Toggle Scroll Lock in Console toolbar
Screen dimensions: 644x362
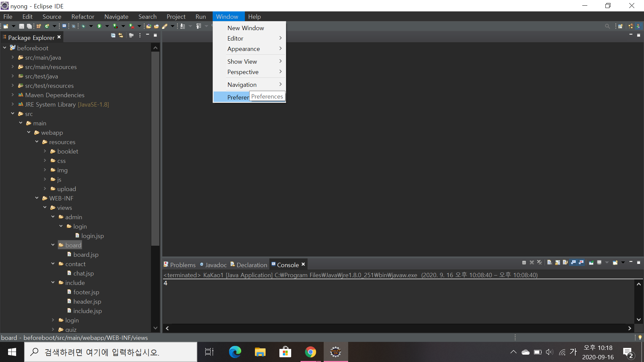tap(557, 262)
